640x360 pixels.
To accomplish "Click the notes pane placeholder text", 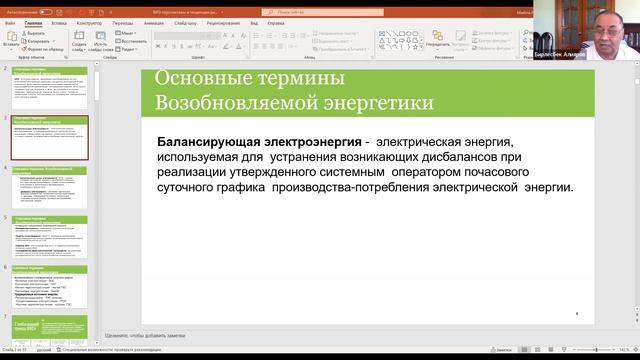I will [x=145, y=336].
